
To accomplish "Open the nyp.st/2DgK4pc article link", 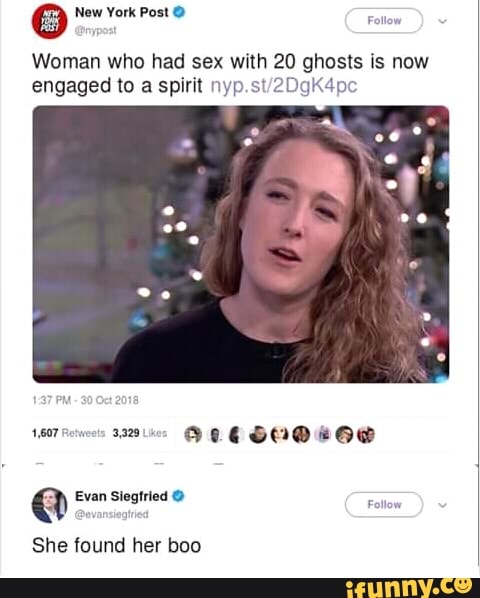I will coord(284,86).
